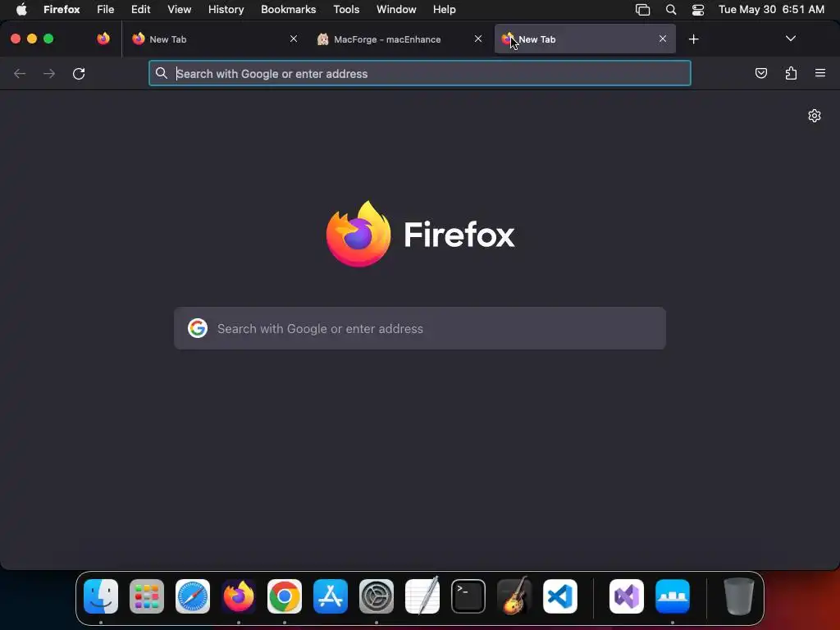Click the Firefox icon in the Dock
This screenshot has width=840, height=630.
[x=239, y=596]
